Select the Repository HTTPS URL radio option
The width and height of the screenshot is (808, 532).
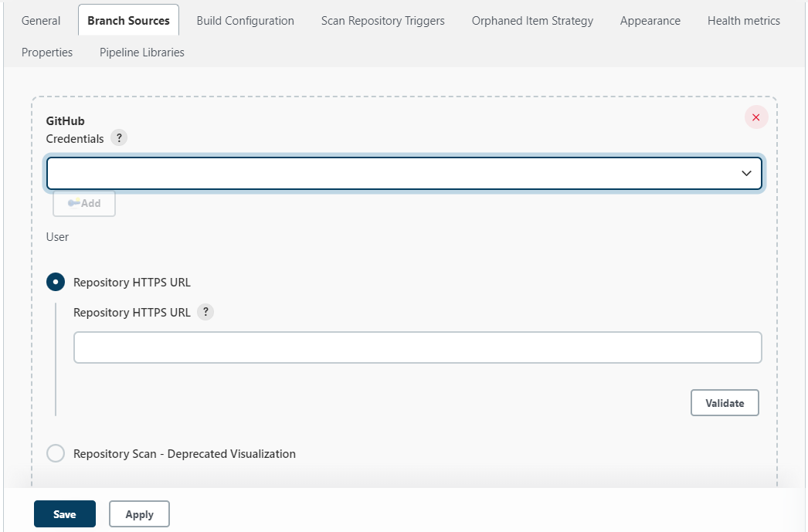pyautogui.click(x=56, y=283)
